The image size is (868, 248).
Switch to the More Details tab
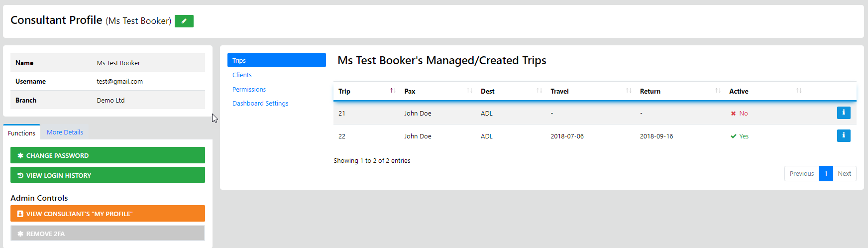65,132
